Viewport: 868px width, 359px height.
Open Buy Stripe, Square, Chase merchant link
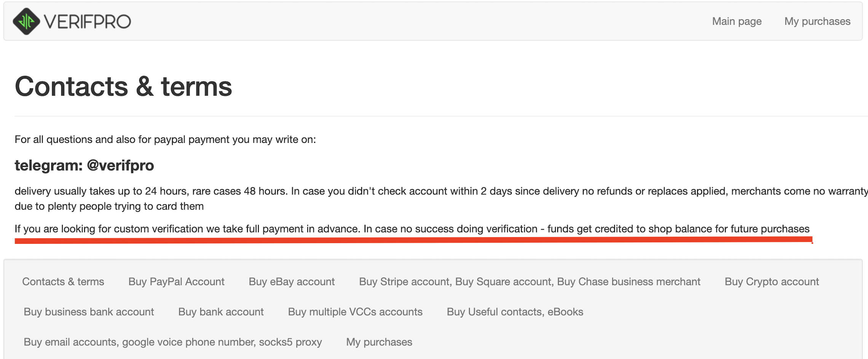click(530, 282)
